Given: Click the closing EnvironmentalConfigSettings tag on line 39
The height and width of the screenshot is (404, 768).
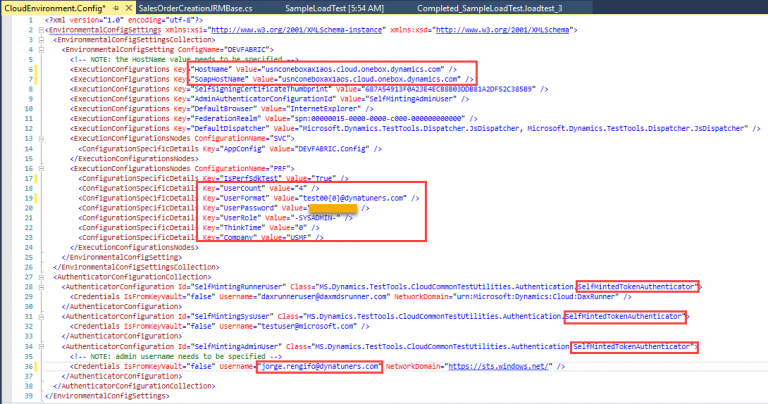Looking at the screenshot, I should [x=107, y=396].
